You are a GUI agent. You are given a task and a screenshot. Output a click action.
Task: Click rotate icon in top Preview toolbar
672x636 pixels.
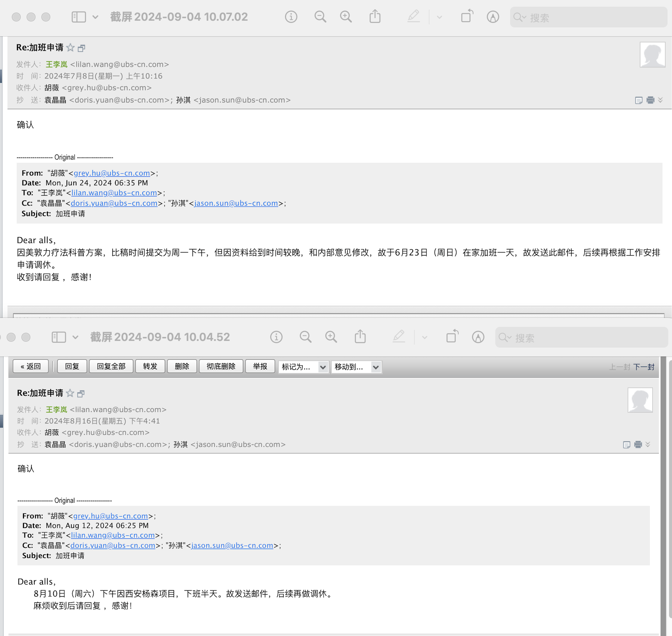coord(467,17)
